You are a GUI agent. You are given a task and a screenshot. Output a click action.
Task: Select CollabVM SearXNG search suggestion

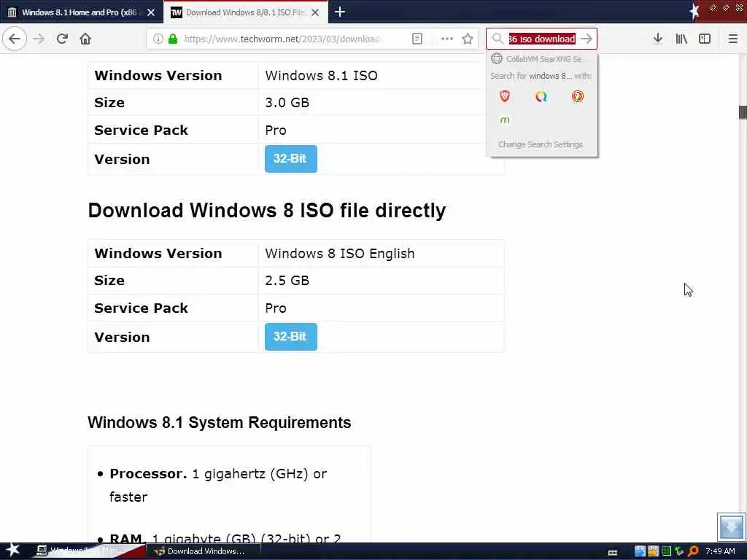[x=542, y=58]
